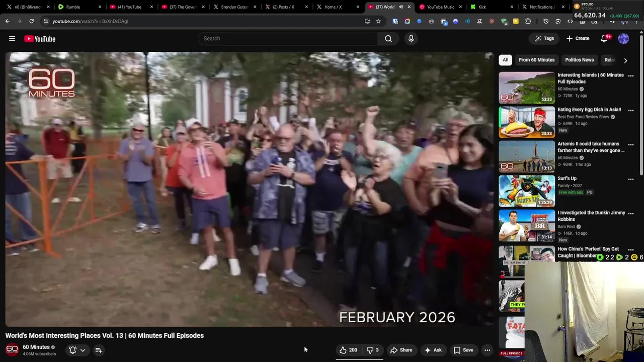Open more actions menu under video

(487, 350)
